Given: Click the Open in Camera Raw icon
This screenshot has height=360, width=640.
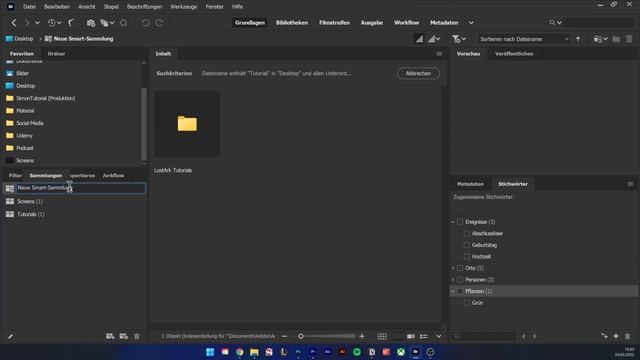Looking at the screenshot, I should 123,23.
